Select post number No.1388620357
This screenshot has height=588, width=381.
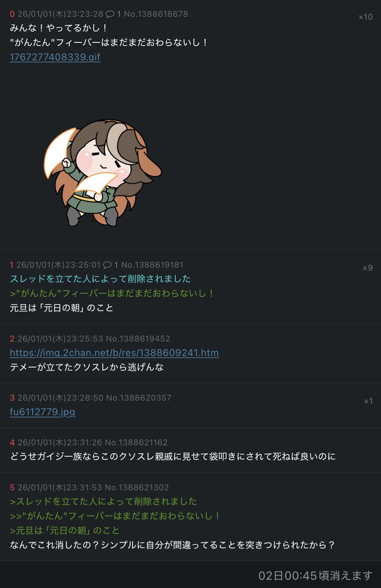coord(139,397)
